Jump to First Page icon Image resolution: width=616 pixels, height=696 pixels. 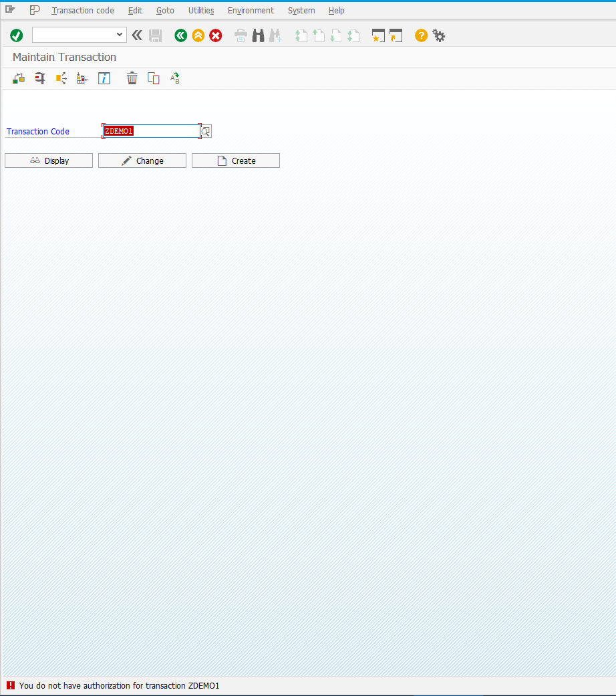tap(301, 35)
